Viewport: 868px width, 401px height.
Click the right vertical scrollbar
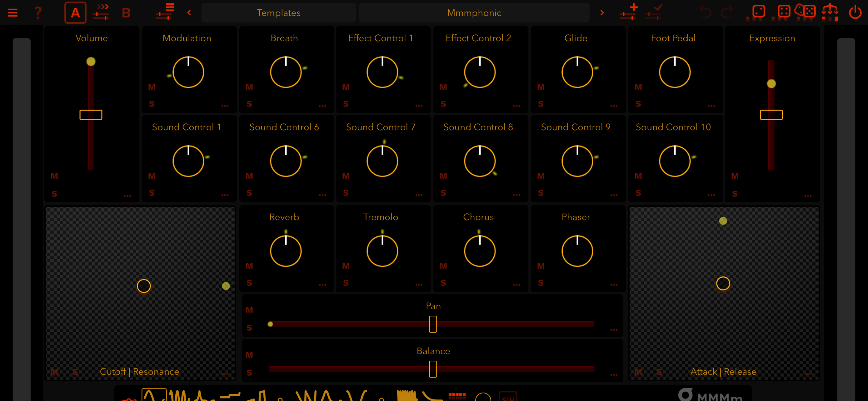[846, 219]
